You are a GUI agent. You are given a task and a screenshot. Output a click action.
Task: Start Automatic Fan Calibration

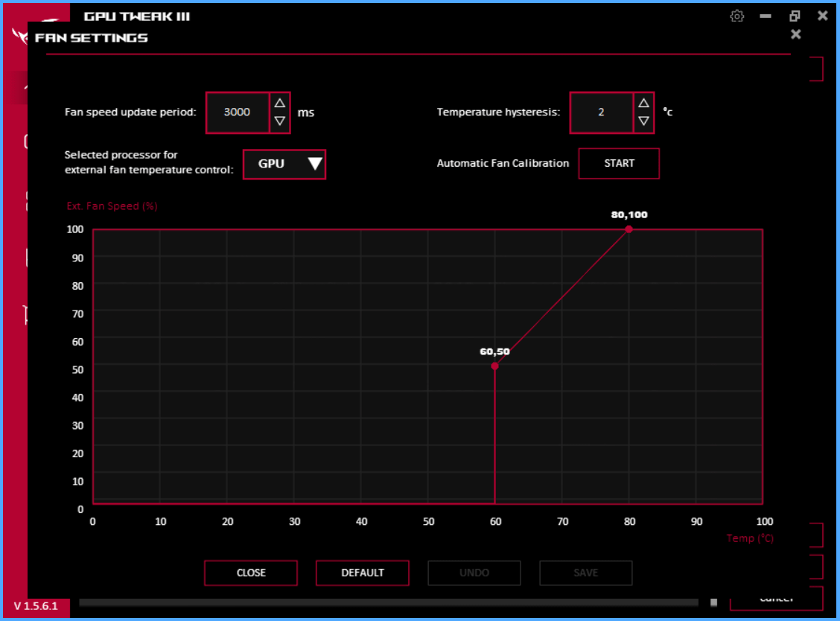(619, 163)
